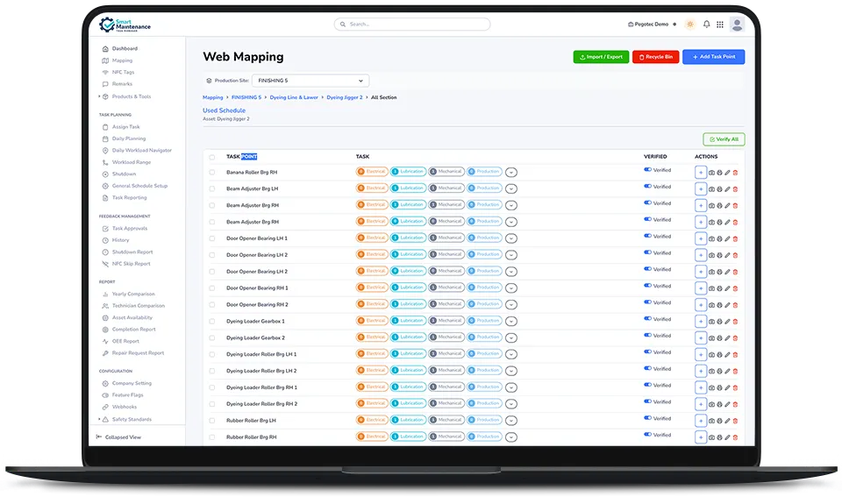The height and width of the screenshot is (504, 842).
Task: Open the red Recycle Bin button
Action: 656,57
